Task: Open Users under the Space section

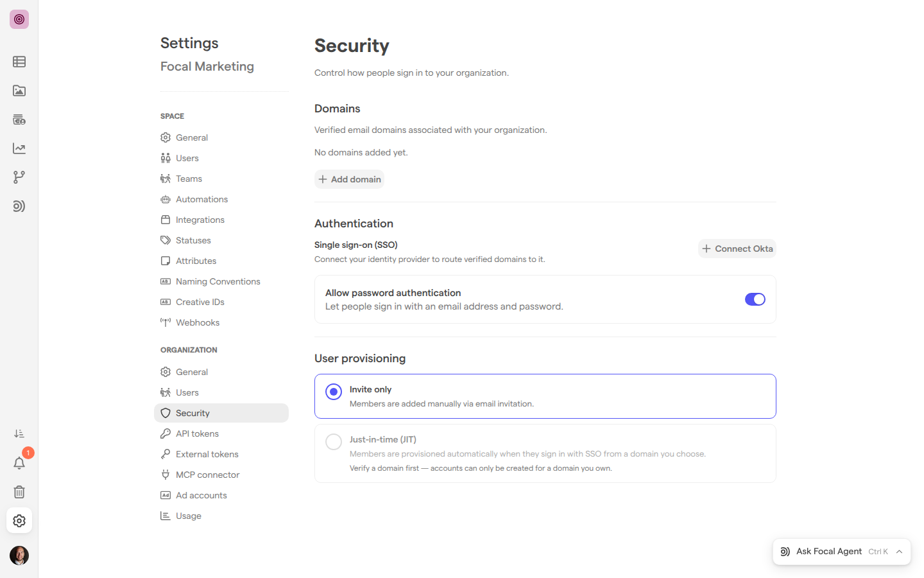Action: tap(221, 158)
